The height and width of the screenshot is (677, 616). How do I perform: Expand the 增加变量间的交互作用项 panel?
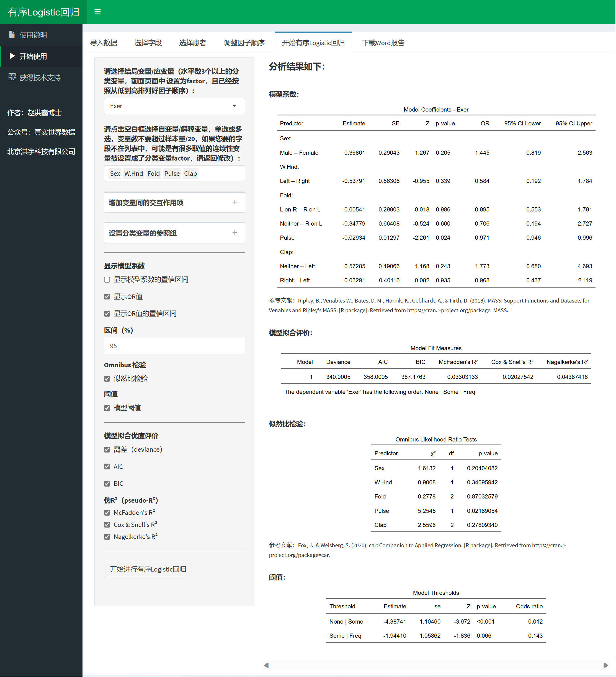coord(146,203)
